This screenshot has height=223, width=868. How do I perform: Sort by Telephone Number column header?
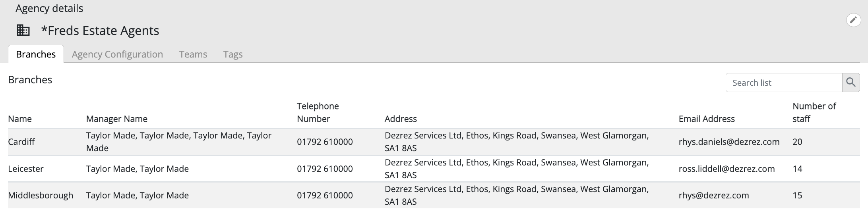318,112
